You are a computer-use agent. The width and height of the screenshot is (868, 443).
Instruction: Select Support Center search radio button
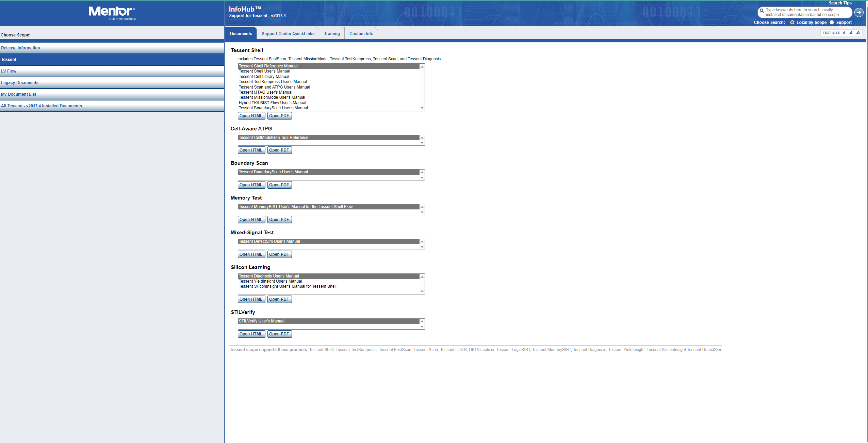(832, 22)
